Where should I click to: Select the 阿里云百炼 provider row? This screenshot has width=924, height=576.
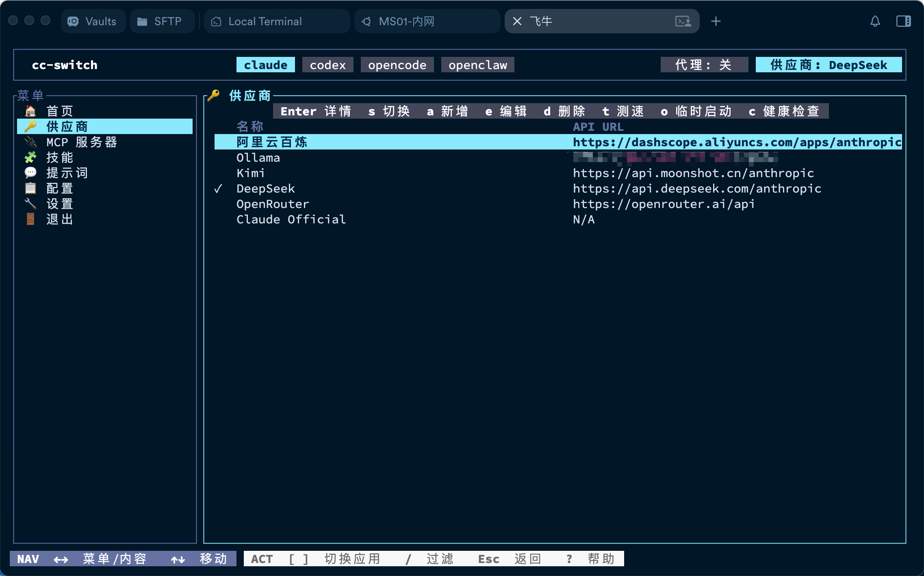pos(558,142)
